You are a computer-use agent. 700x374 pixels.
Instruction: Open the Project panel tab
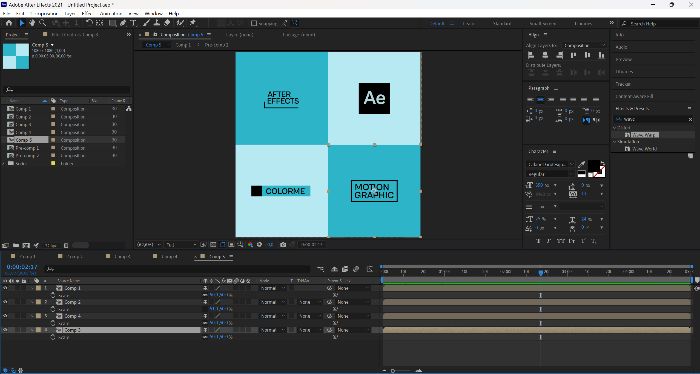tap(12, 34)
